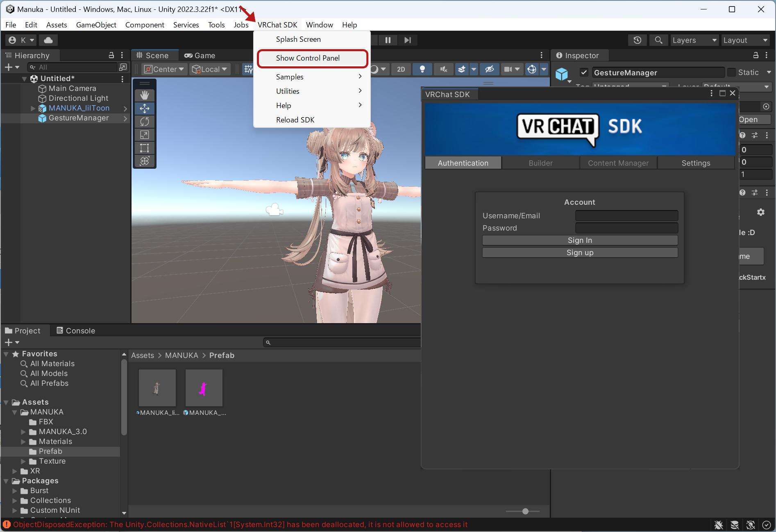The width and height of the screenshot is (776, 532).
Task: Switch to the Console tab
Action: (76, 331)
